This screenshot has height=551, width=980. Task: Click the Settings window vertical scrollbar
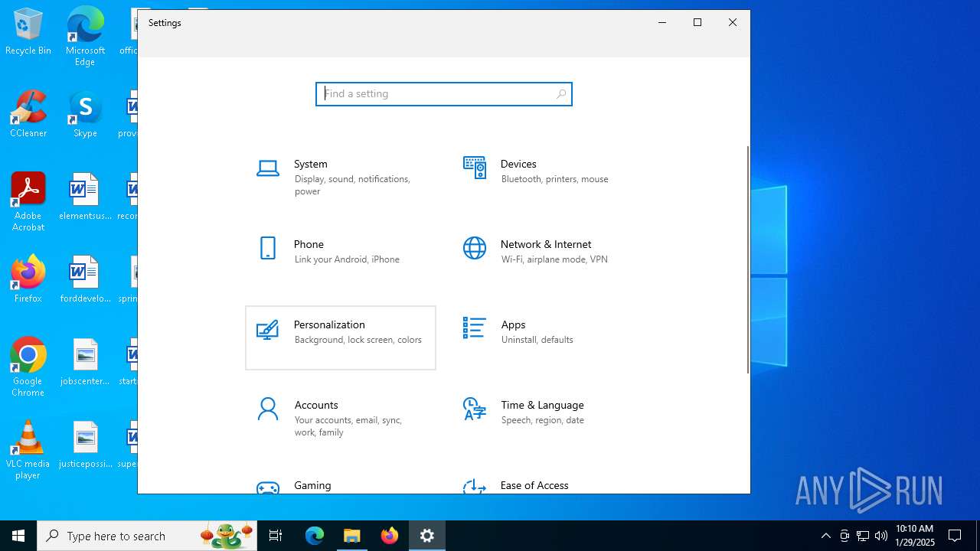pyautogui.click(x=748, y=259)
